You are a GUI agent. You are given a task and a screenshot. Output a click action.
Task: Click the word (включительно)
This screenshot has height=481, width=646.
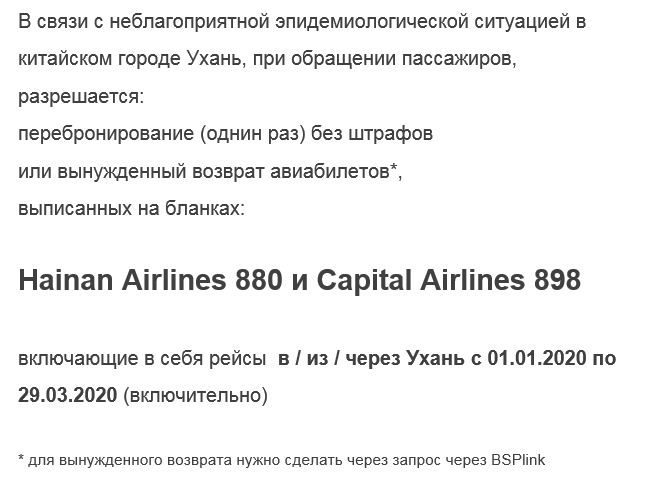tap(196, 395)
